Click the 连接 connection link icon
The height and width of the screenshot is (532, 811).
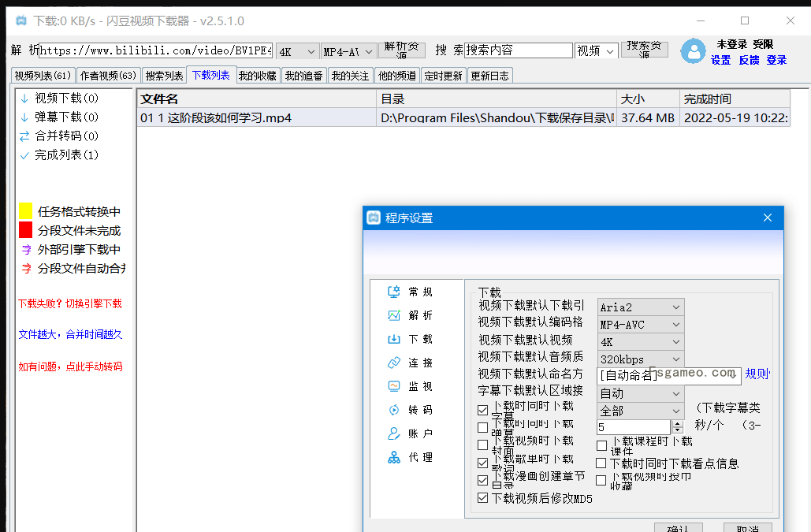pyautogui.click(x=394, y=363)
